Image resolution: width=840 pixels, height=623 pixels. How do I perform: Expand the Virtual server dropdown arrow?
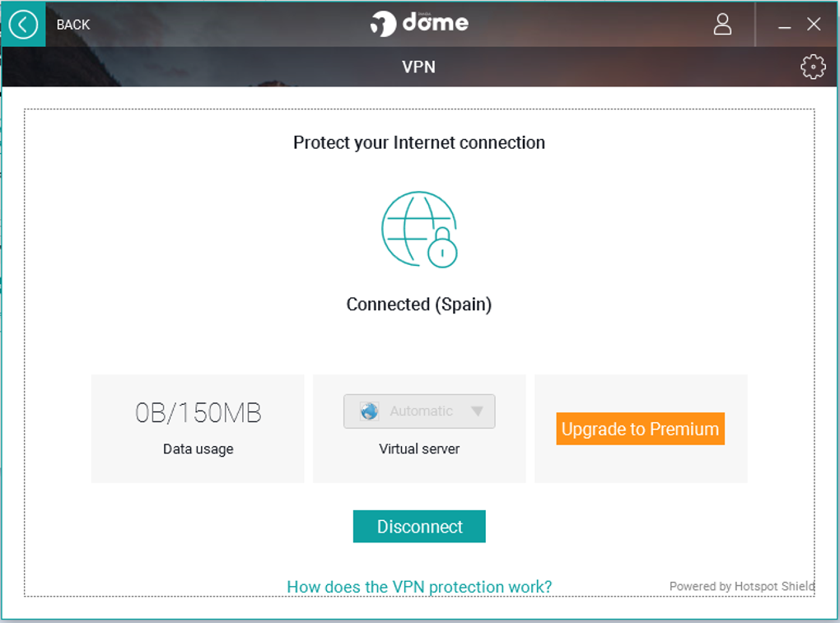pos(477,411)
